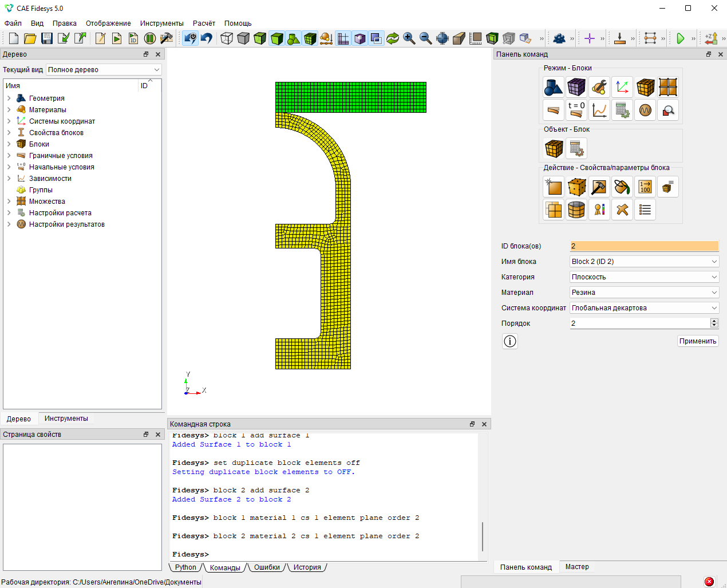Click the zoom in magnifier icon
Screen dimensions: 727x588
pos(409,38)
